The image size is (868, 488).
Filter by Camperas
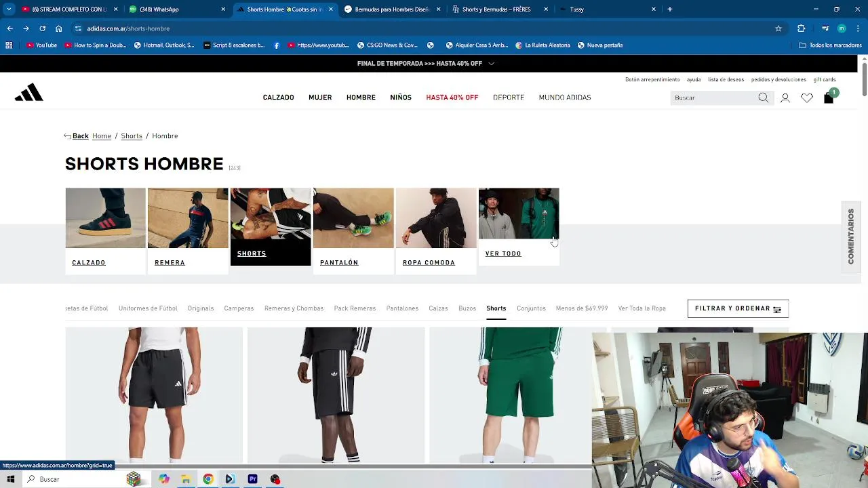239,308
